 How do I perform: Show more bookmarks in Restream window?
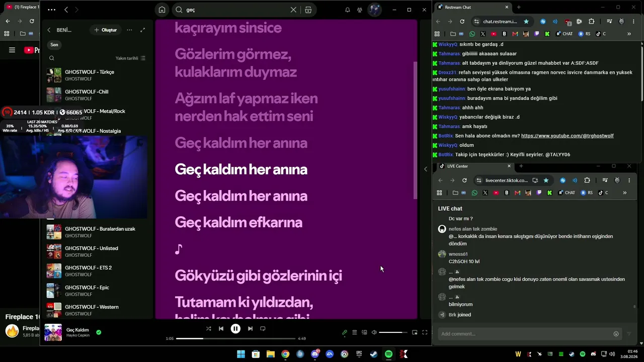629,34
